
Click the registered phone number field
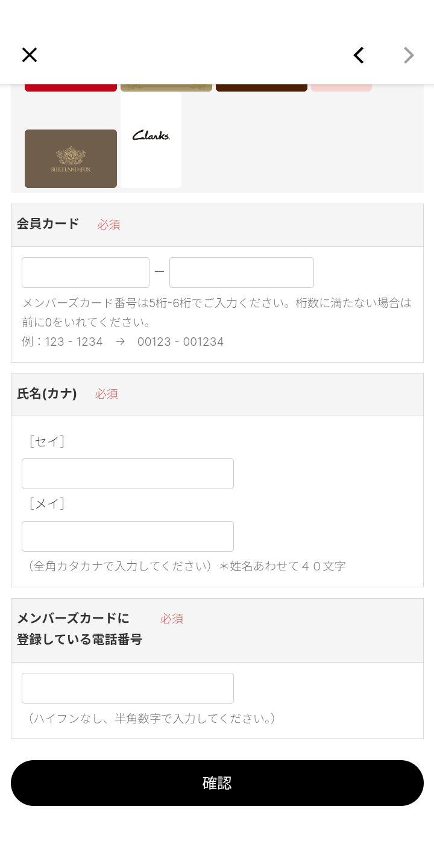(x=128, y=688)
